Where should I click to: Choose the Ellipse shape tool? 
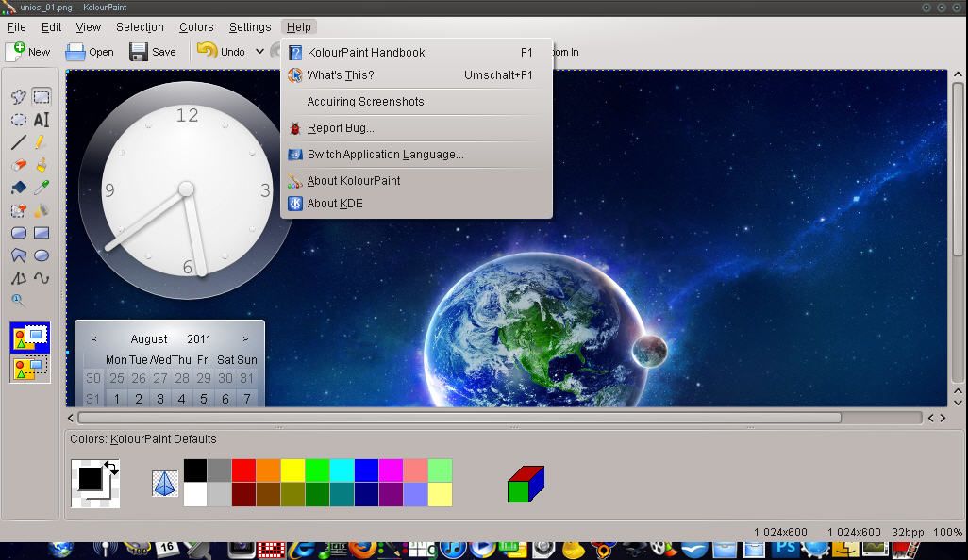pos(42,255)
